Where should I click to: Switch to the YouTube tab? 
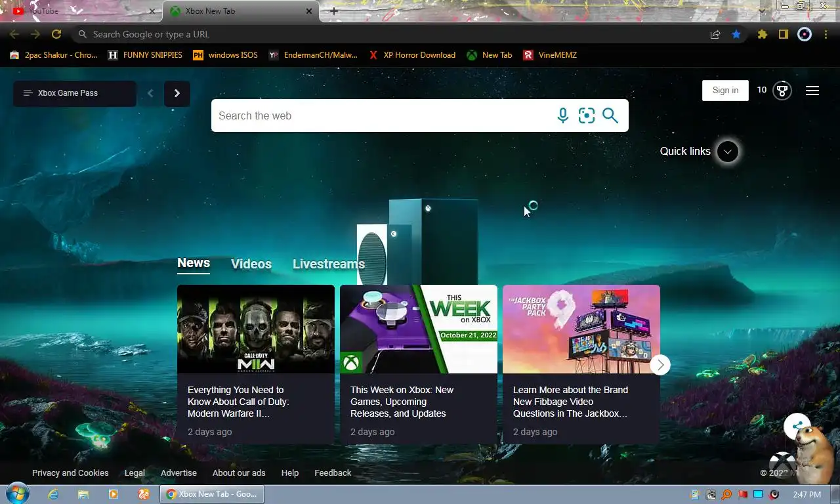[x=81, y=11]
